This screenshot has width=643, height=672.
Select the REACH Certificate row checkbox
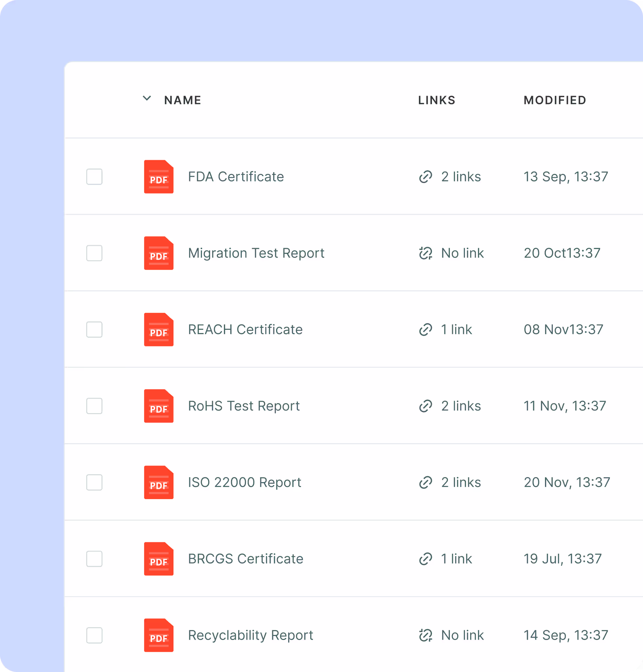pos(94,329)
